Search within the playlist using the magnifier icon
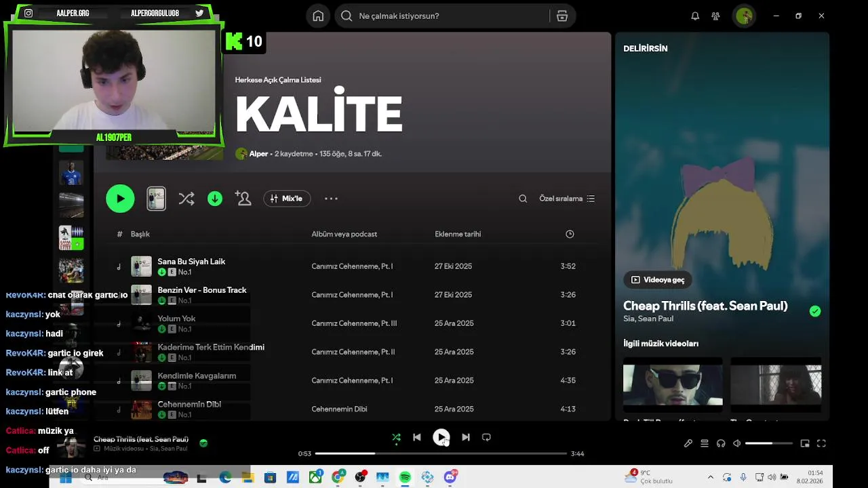This screenshot has width=868, height=488. [x=523, y=199]
